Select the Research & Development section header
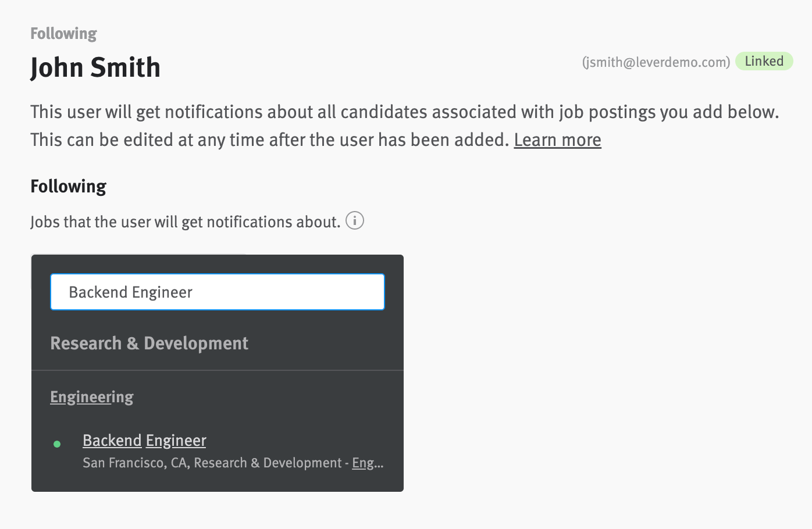This screenshot has height=529, width=812. [x=149, y=343]
